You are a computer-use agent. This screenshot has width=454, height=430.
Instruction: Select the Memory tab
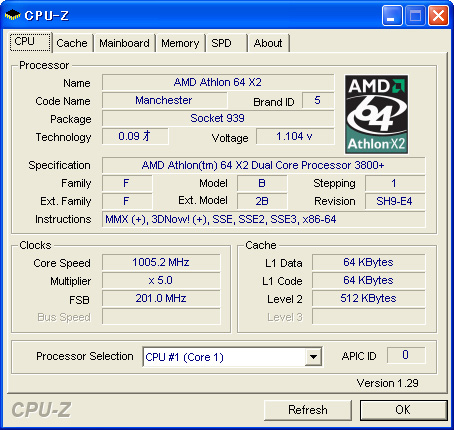coord(180,43)
